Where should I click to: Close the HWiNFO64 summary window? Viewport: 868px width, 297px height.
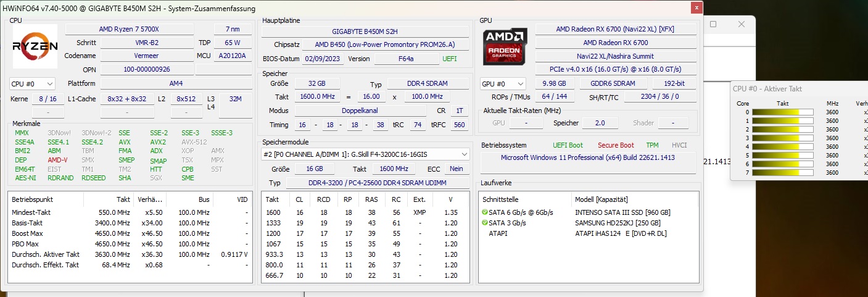pos(696,7)
